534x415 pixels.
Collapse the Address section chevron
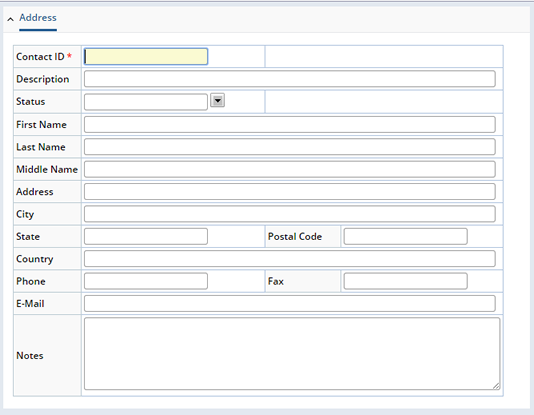click(x=11, y=19)
